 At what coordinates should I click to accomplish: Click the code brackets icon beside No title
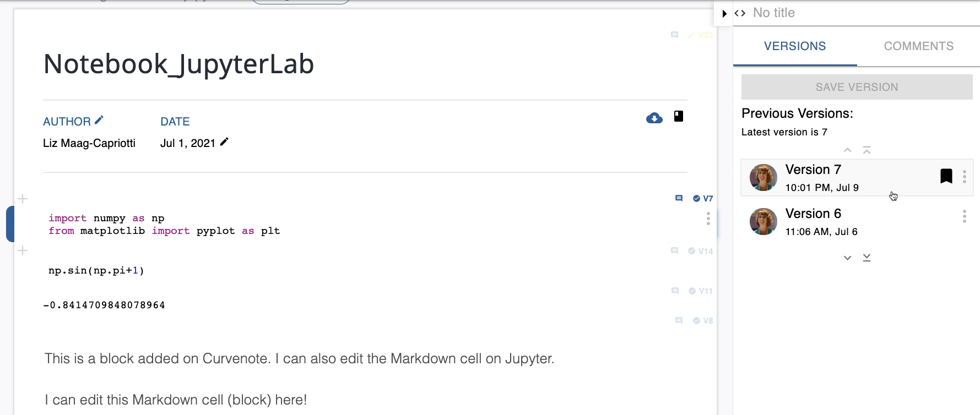pos(740,13)
